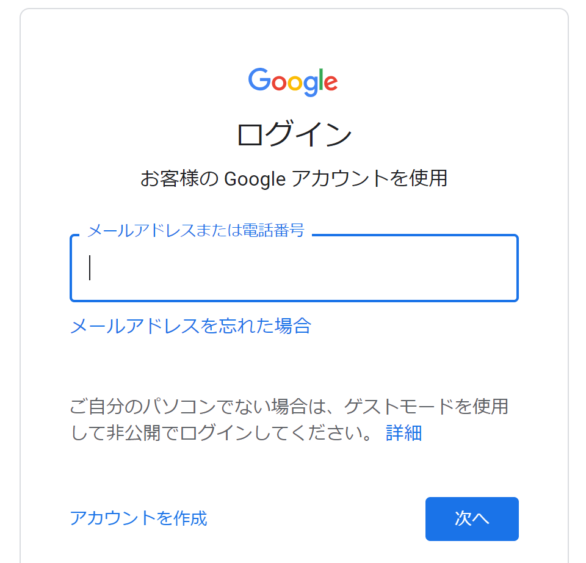Select アカウントを作成 to create an account
Image resolution: width=586 pixels, height=563 pixels.
click(x=138, y=518)
